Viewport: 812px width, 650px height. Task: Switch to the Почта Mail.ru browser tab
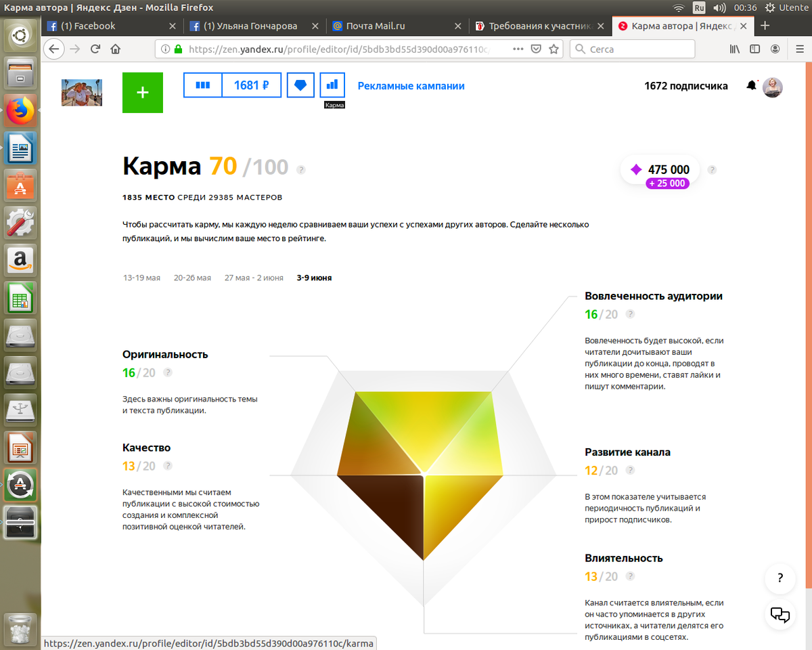coord(397,26)
